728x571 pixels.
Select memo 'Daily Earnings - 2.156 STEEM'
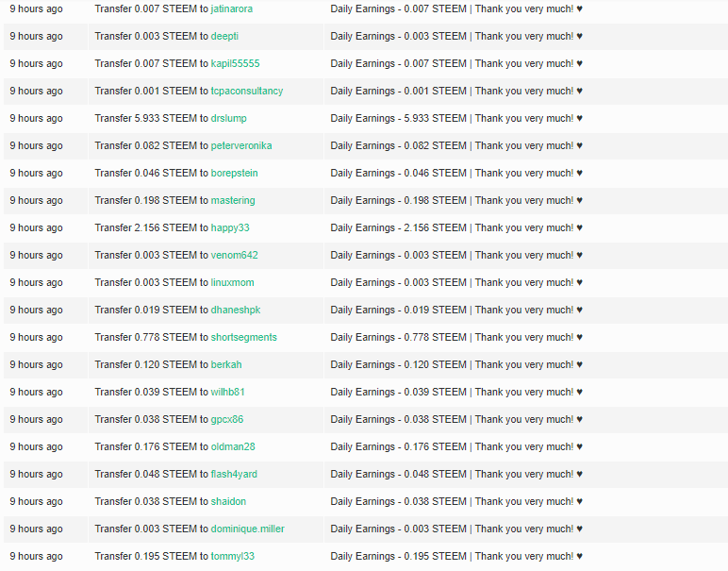coord(398,228)
